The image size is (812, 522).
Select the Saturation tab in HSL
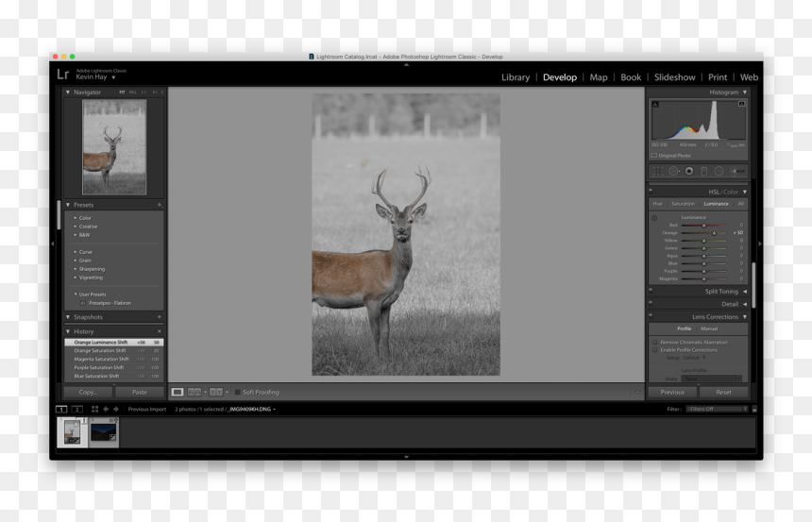point(683,204)
